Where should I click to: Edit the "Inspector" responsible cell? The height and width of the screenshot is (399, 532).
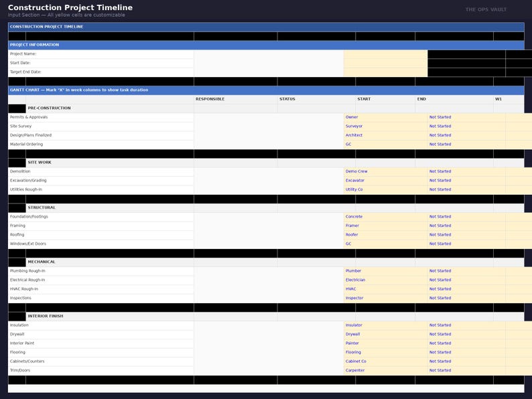click(385, 299)
